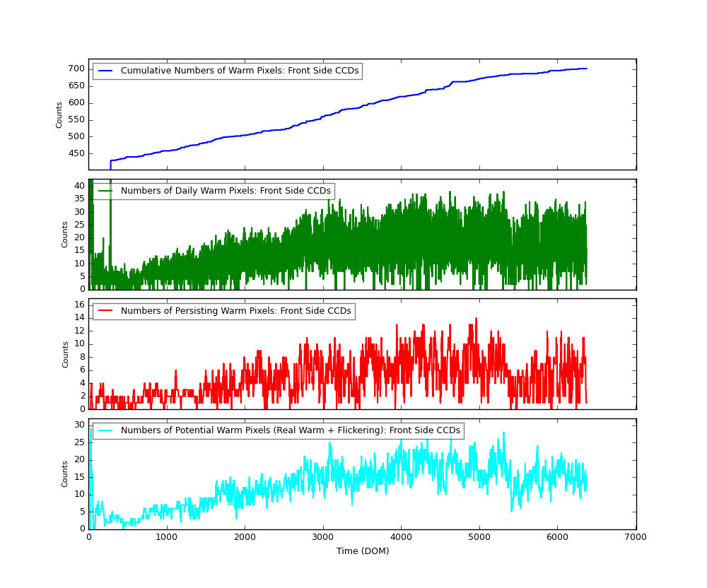
Task: Click the 5000 tick label on x-axis
Action: (x=479, y=537)
